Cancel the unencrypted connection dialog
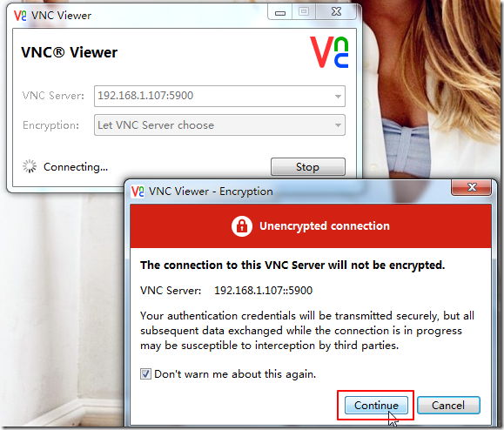This screenshot has height=430, width=504. pos(448,406)
